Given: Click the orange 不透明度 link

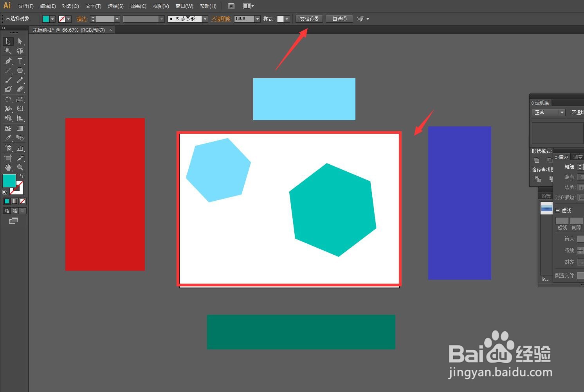Looking at the screenshot, I should coord(221,19).
